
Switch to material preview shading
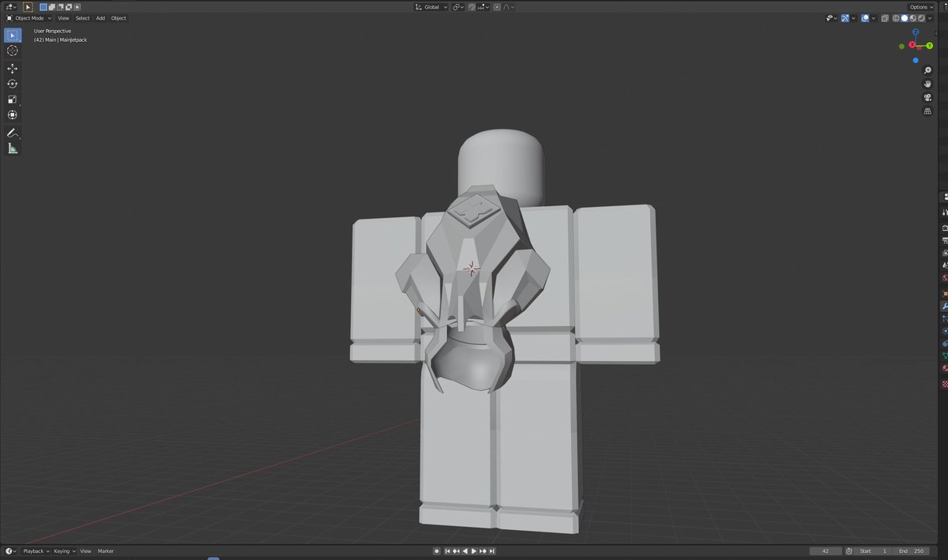[x=912, y=18]
